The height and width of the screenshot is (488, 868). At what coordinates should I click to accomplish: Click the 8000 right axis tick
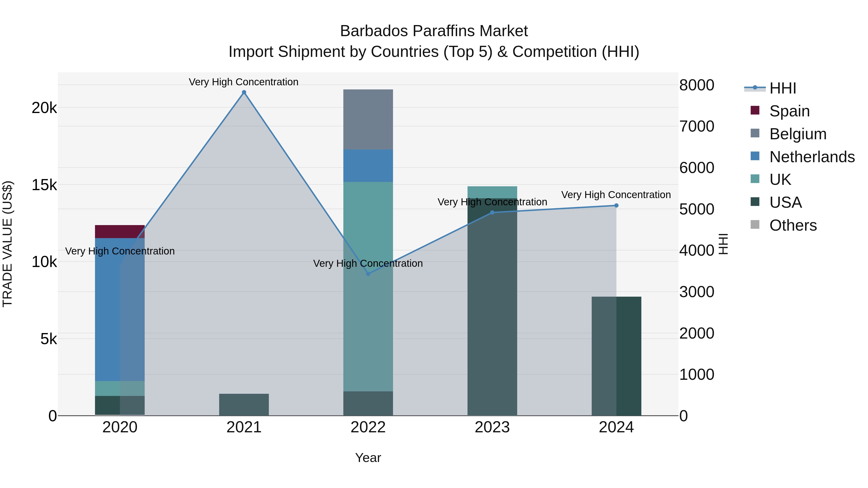coord(697,85)
